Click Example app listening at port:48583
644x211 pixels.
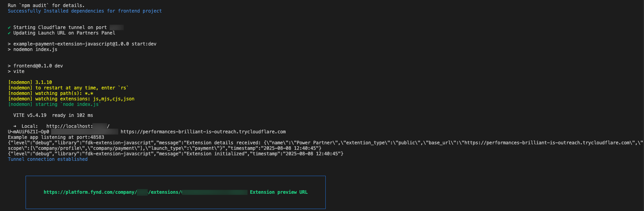coord(56,137)
